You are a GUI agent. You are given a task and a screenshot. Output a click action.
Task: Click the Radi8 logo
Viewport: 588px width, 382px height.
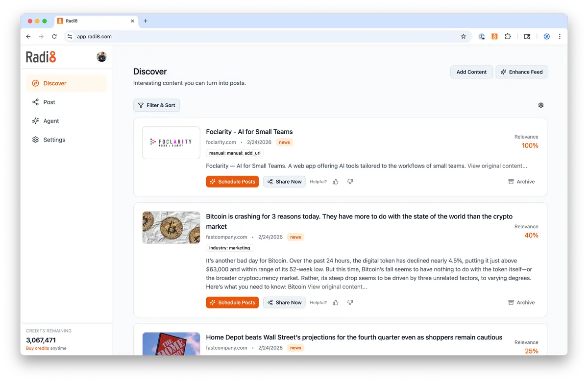[41, 57]
